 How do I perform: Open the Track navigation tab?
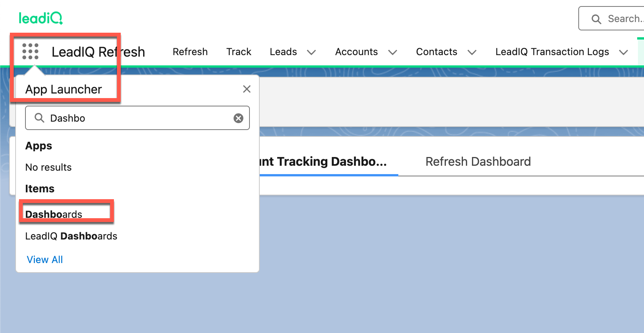239,52
